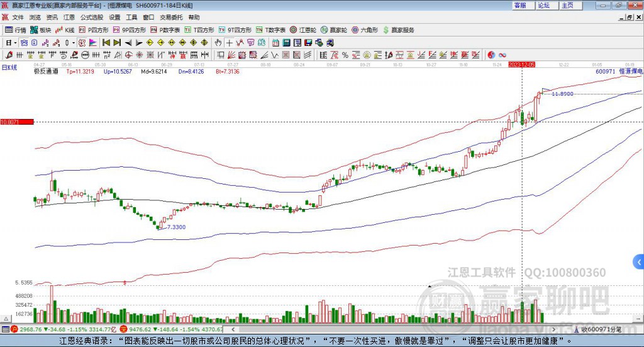
Task: Open the P数字表 tool
Action: (165, 30)
